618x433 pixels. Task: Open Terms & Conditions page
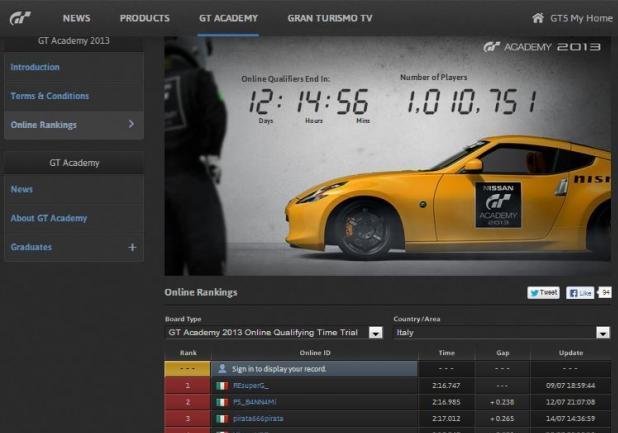click(50, 96)
